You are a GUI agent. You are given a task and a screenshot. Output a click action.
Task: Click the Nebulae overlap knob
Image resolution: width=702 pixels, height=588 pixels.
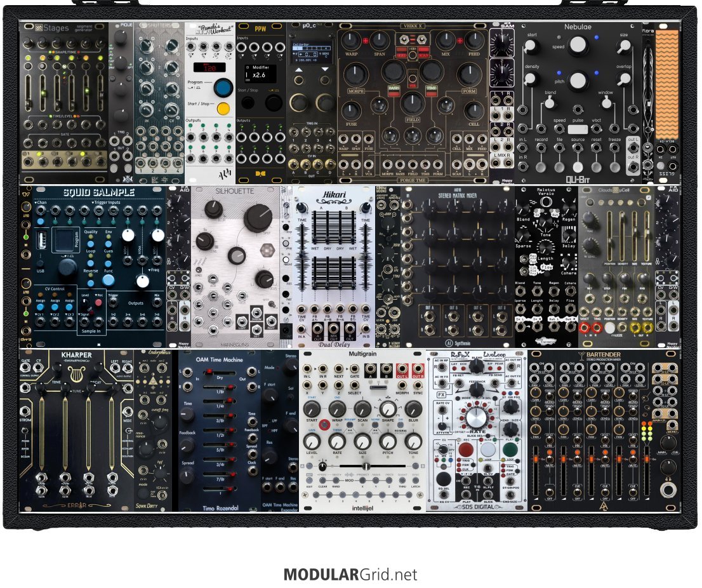pyautogui.click(x=624, y=79)
